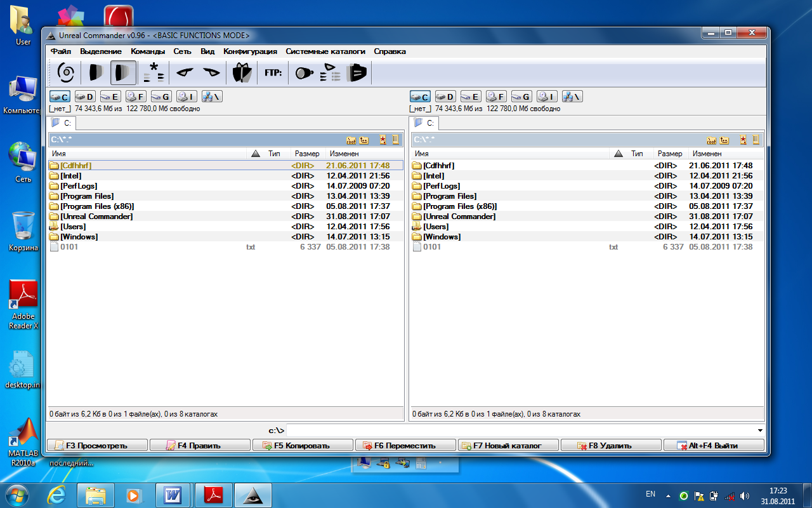This screenshot has width=812, height=508.
Task: Open favorites star icon in right panel
Action: pyautogui.click(x=743, y=140)
